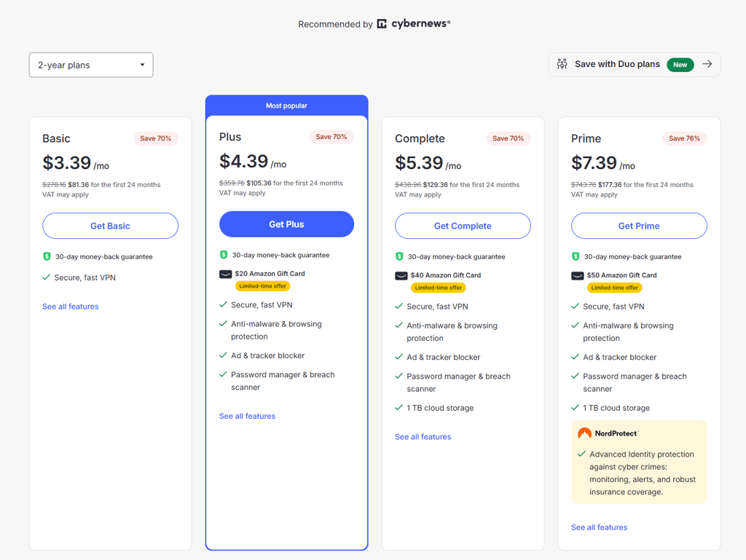Click the green New badge
746x560 pixels.
point(680,65)
